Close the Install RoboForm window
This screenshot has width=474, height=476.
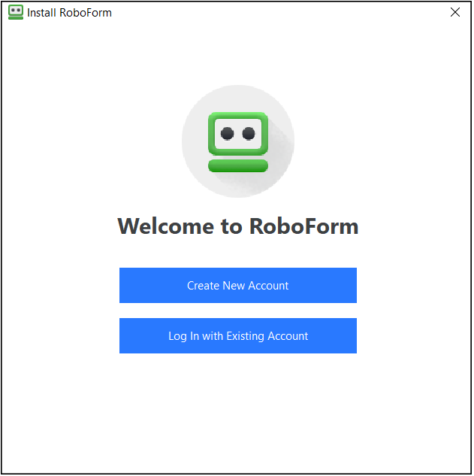point(455,13)
